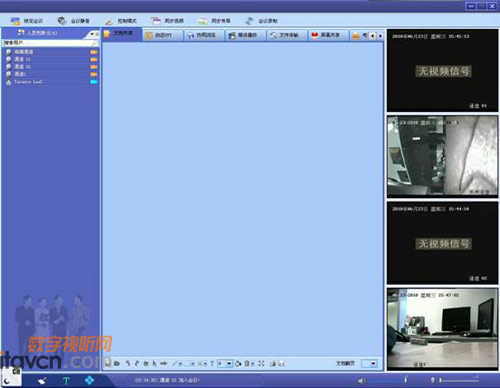This screenshot has height=388, width=500.
Task: Toggle the cyan status indicator beside Terence
Action: click(94, 82)
